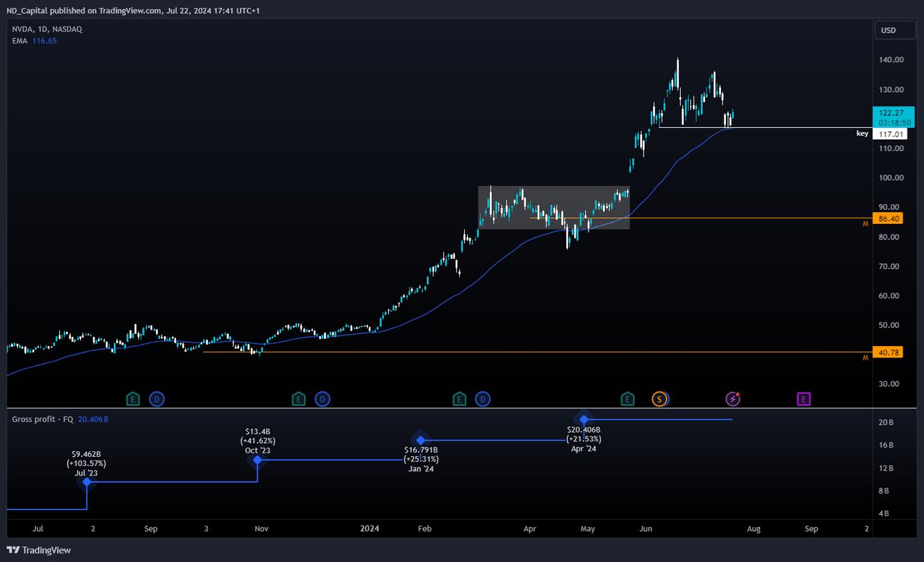Click the Apr '24 gross profit diamond marker

pyautogui.click(x=584, y=419)
